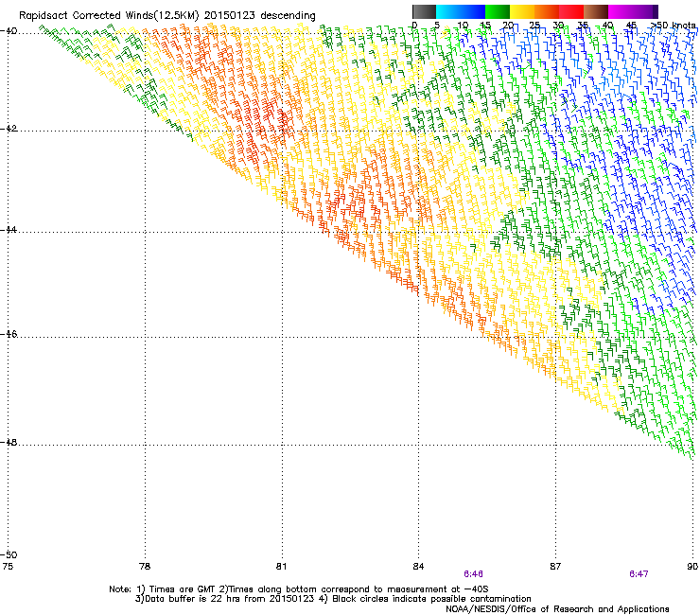Click the latitude label '-44'
700x615 pixels.
(9, 230)
